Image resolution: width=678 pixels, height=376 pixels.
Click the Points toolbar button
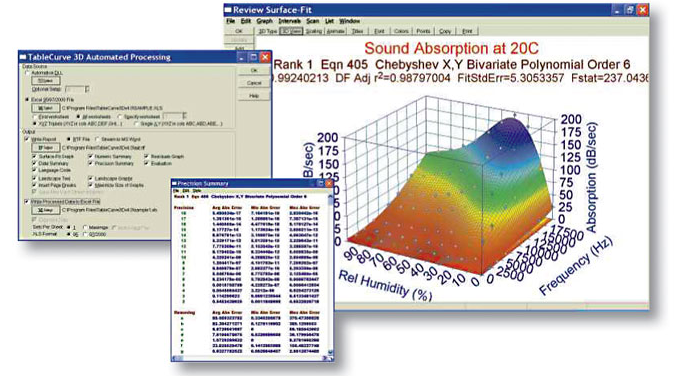[423, 31]
